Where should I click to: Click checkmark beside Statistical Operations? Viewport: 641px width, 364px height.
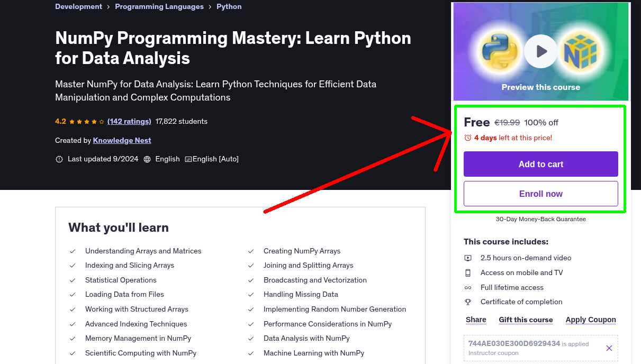pos(73,280)
